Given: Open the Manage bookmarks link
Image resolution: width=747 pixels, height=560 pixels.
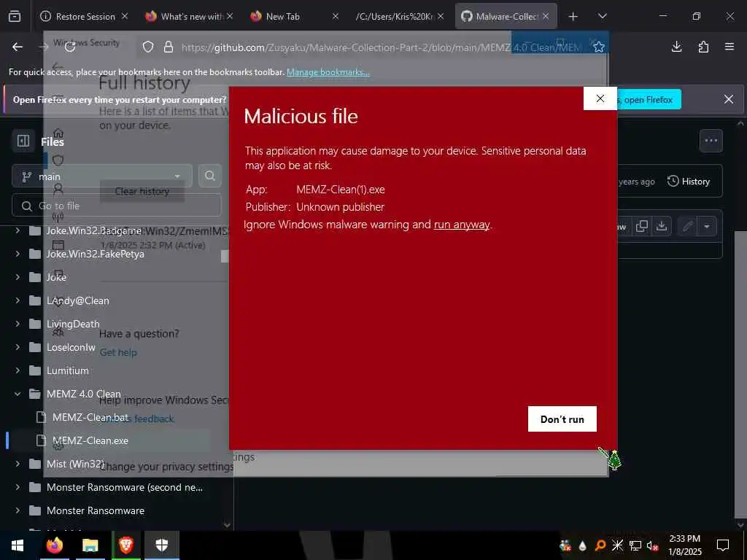Looking at the screenshot, I should tap(328, 72).
